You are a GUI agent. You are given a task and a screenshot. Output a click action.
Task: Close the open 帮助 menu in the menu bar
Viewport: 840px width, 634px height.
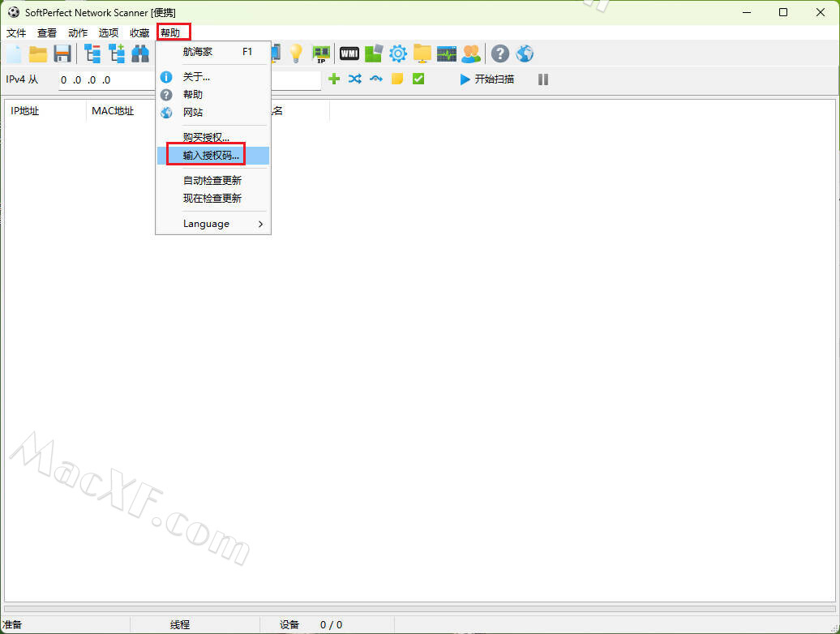[x=170, y=32]
